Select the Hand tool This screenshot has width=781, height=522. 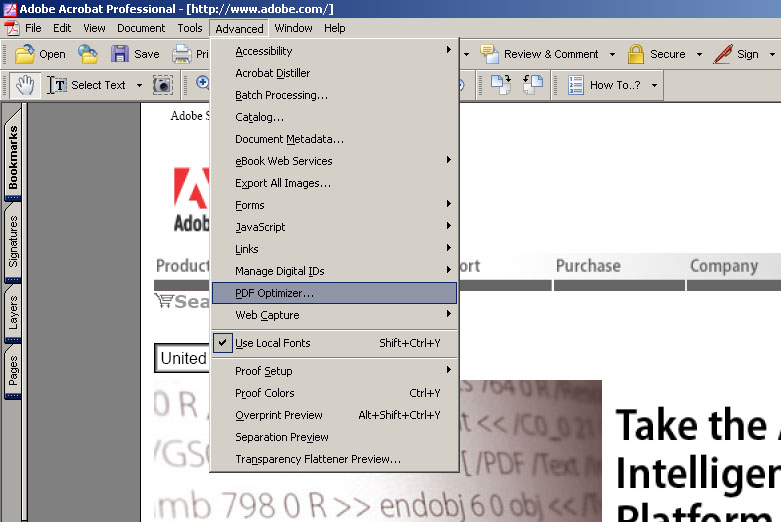(25, 85)
